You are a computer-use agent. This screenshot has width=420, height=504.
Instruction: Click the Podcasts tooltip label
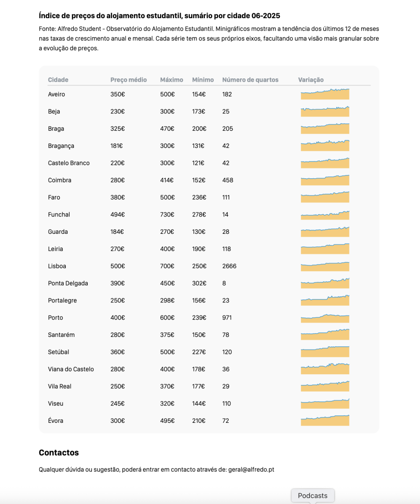(x=313, y=496)
